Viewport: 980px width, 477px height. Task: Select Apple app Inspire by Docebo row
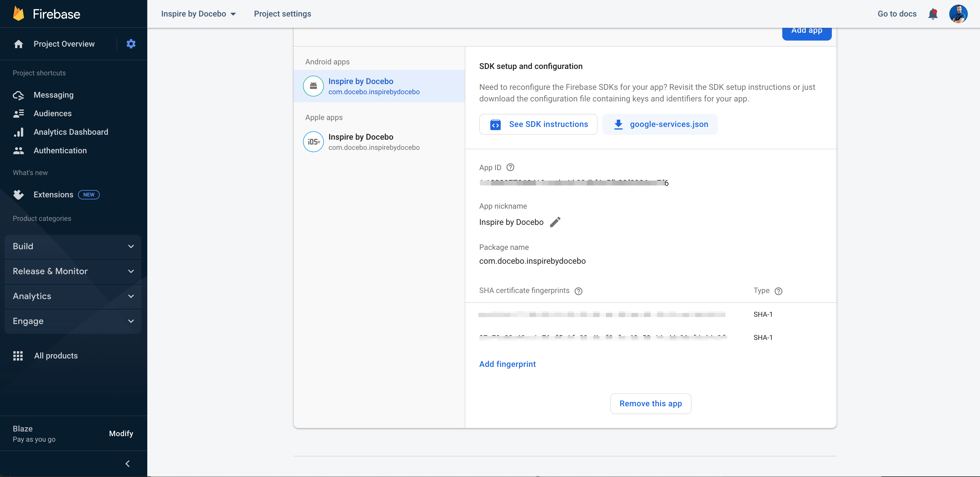379,141
